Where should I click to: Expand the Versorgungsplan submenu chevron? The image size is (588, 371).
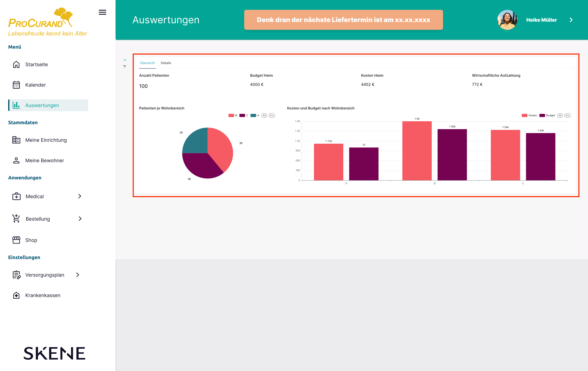tap(78, 275)
